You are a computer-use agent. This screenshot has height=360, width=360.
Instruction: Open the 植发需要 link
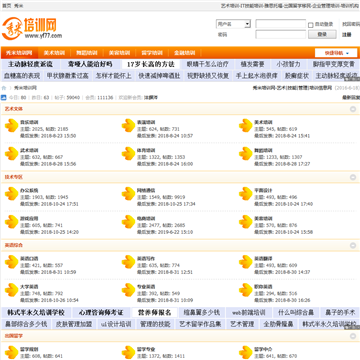[253, 64]
